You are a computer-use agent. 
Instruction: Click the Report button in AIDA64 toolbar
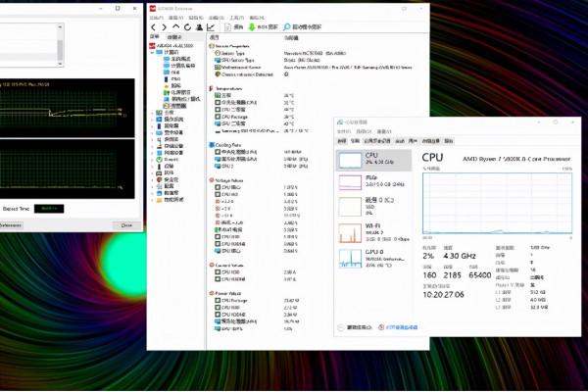234,27
